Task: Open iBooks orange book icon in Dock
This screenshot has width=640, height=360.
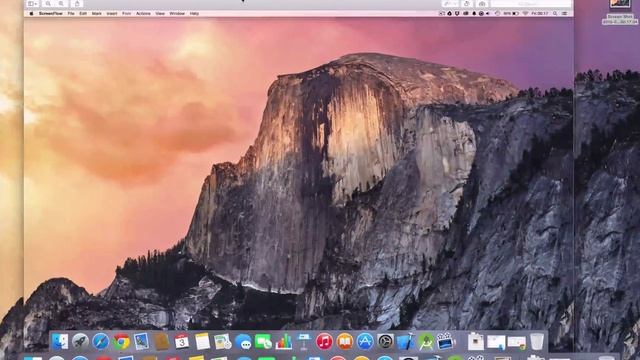Action: pyautogui.click(x=344, y=341)
